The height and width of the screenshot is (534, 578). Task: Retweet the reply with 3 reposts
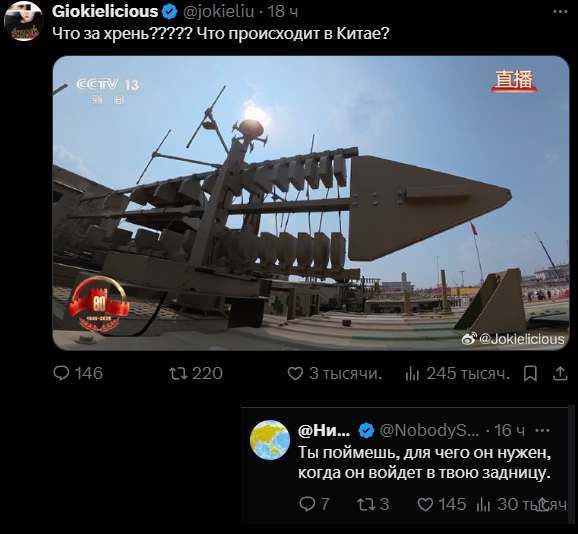point(373,504)
